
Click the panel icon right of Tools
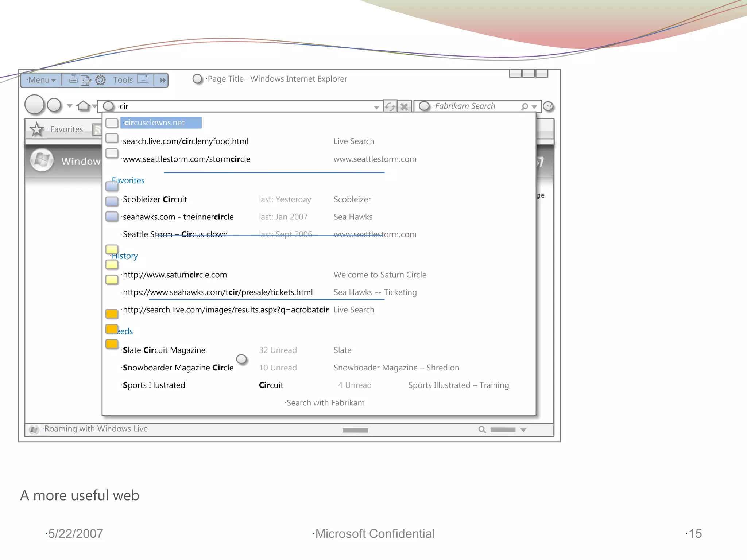pos(143,79)
